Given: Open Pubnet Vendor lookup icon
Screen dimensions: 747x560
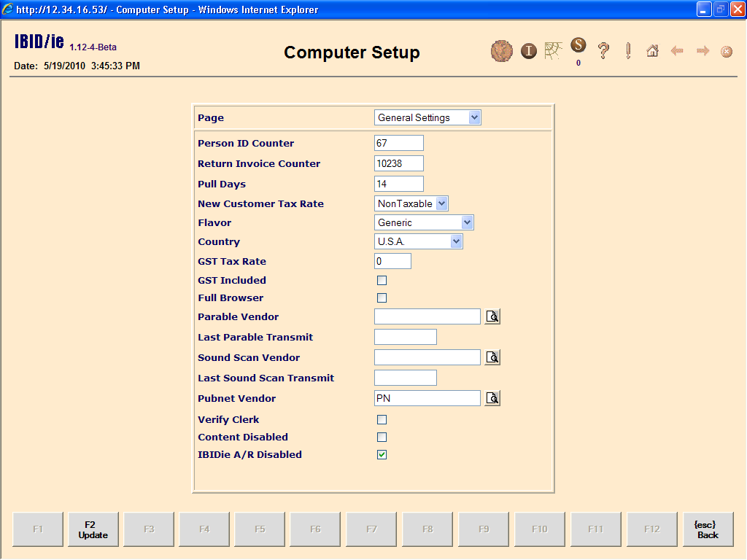Looking at the screenshot, I should click(x=493, y=398).
